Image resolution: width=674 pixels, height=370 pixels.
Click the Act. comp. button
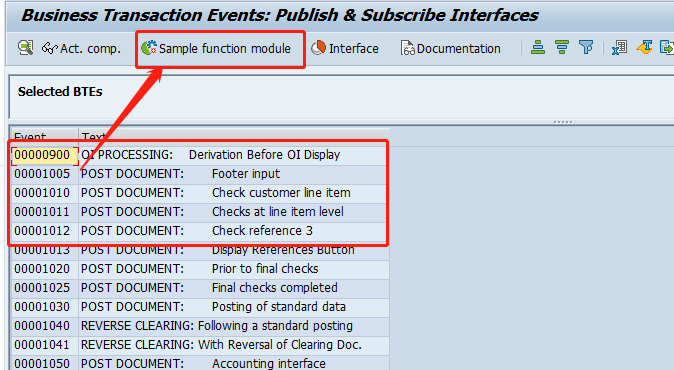[81, 49]
